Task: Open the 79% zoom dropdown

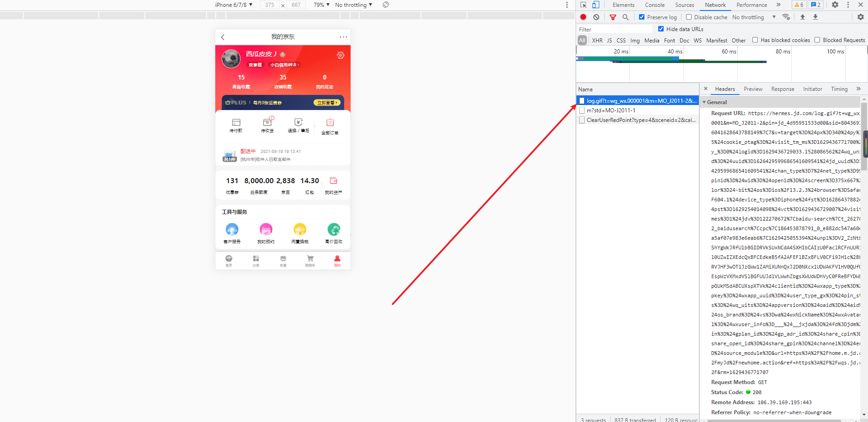Action: point(321,5)
